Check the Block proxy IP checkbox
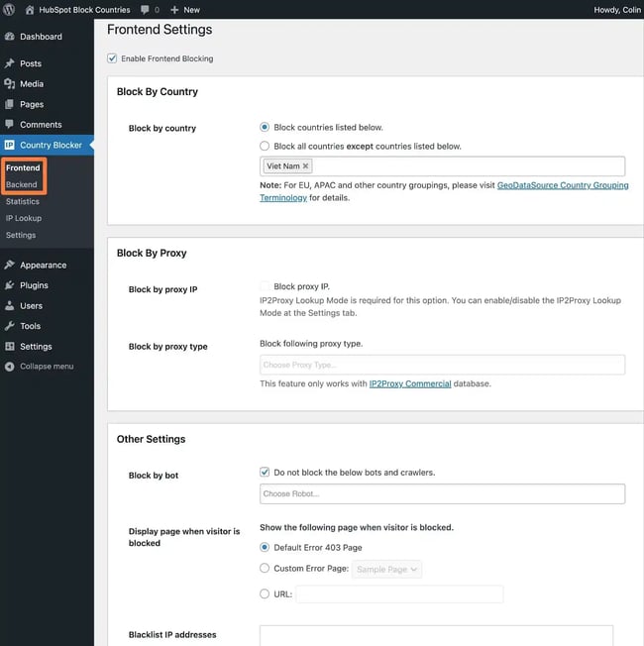The height and width of the screenshot is (646, 644). [265, 286]
